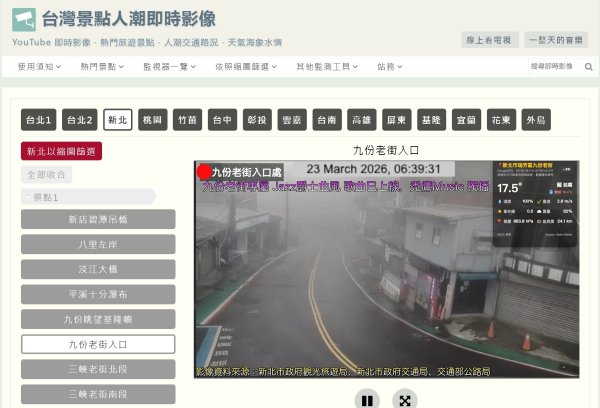
Task: Expand the 依照縮圖篩選 menu
Action: [246, 67]
